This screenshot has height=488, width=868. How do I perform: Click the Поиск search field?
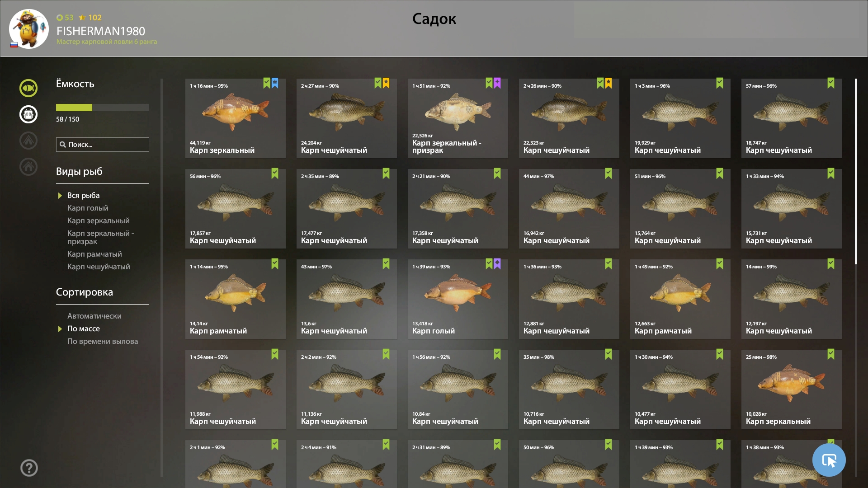103,145
